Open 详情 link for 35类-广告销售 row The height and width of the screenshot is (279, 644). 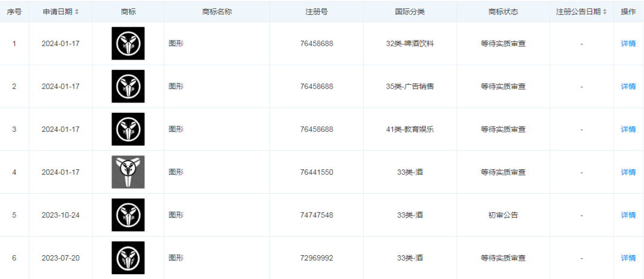(x=628, y=86)
